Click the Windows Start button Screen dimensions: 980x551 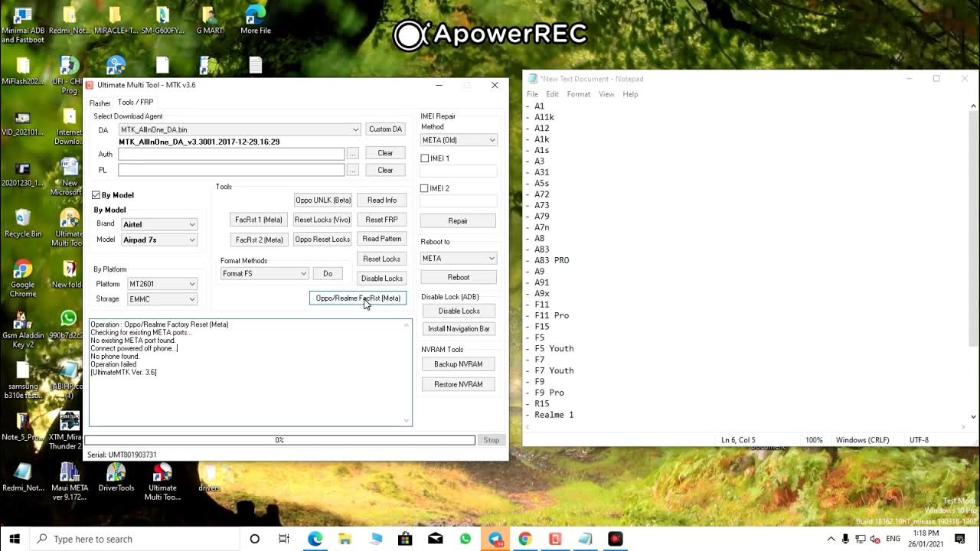coord(15,539)
